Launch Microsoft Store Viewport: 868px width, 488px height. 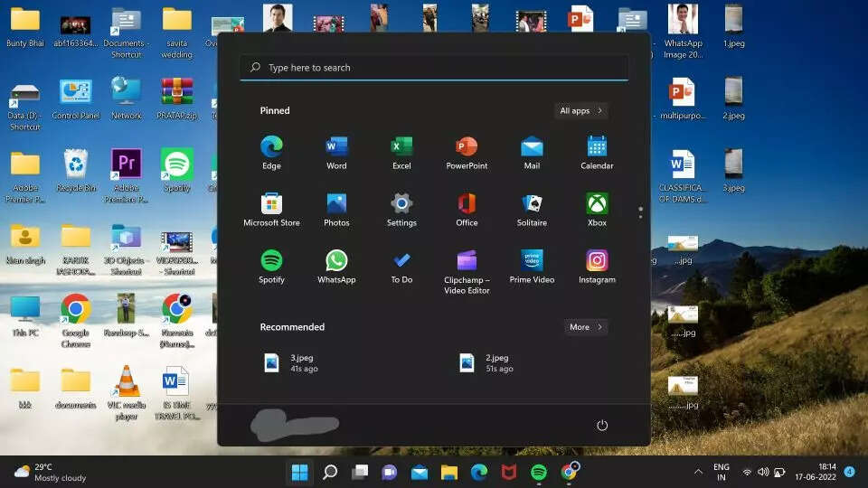point(271,210)
